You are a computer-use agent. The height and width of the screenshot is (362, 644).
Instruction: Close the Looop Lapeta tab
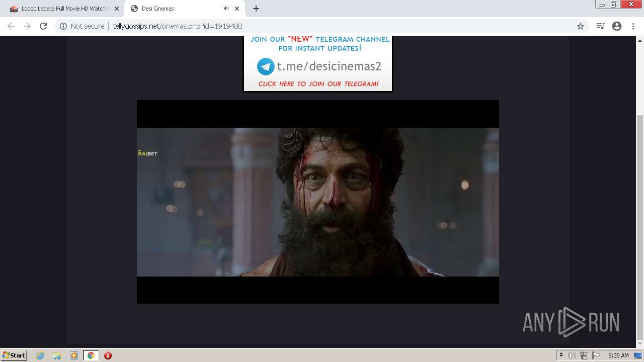pyautogui.click(x=116, y=9)
